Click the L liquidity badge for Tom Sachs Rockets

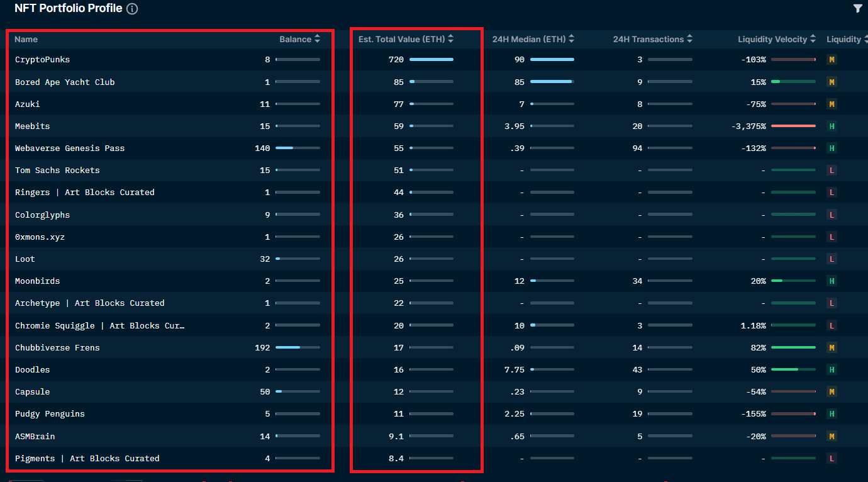click(832, 170)
